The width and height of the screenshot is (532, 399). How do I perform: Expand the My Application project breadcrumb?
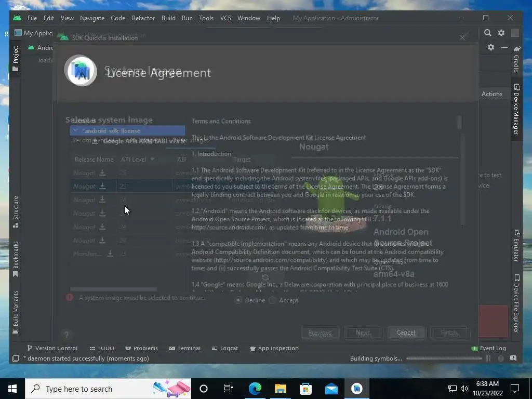click(x=34, y=33)
